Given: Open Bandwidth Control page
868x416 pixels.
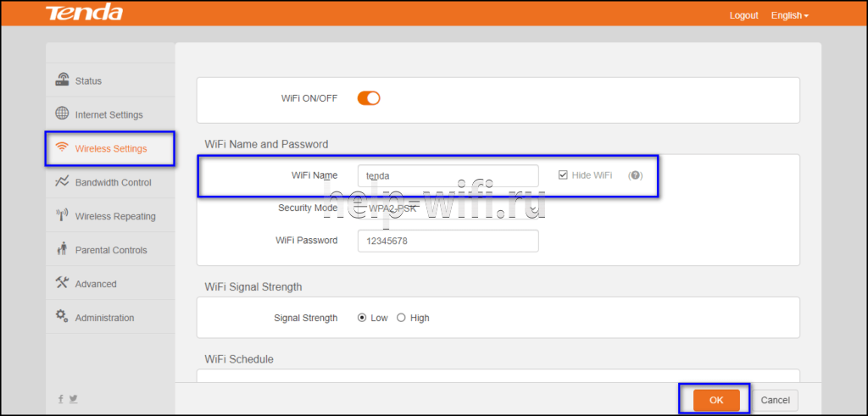Looking at the screenshot, I should pyautogui.click(x=110, y=182).
